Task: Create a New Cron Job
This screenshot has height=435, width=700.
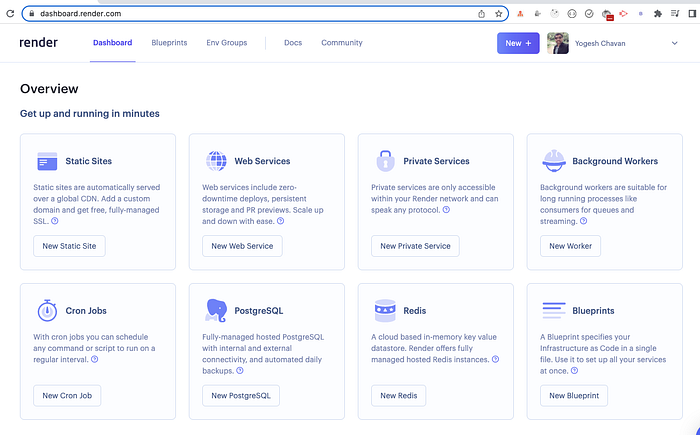Action: pos(67,396)
